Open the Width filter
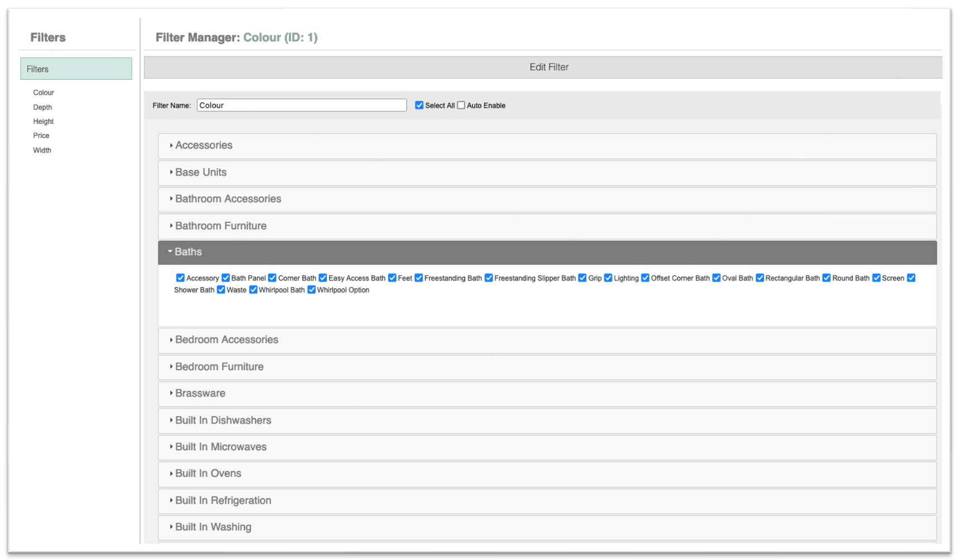 tap(42, 150)
